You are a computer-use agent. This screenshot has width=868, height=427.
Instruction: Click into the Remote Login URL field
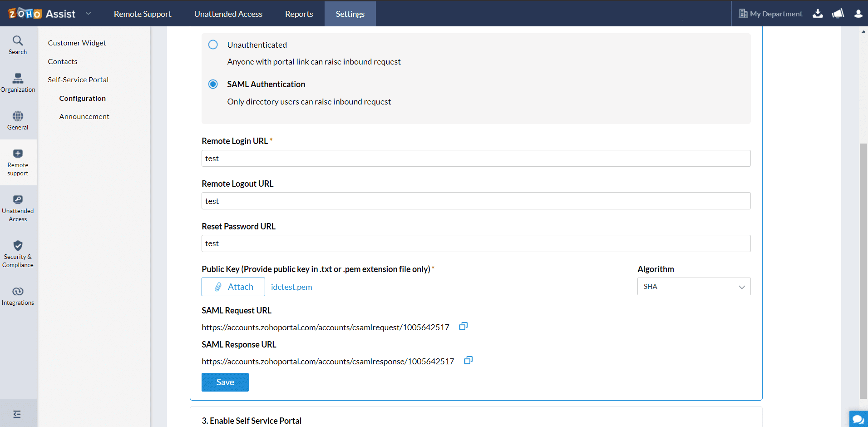475,159
